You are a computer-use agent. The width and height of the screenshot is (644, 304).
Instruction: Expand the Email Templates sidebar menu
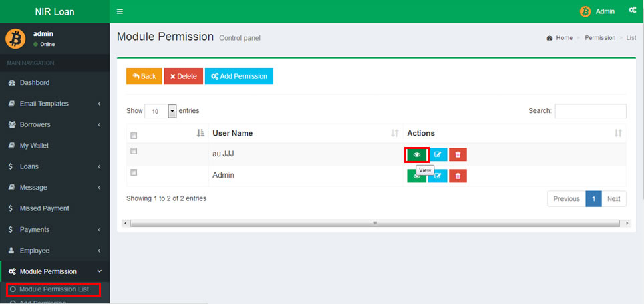(x=55, y=104)
